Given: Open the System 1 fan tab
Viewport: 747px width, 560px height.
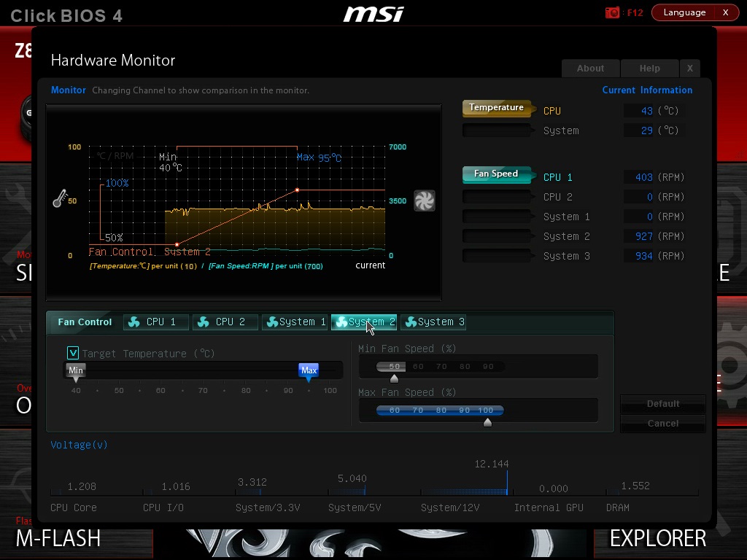Looking at the screenshot, I should (x=295, y=322).
